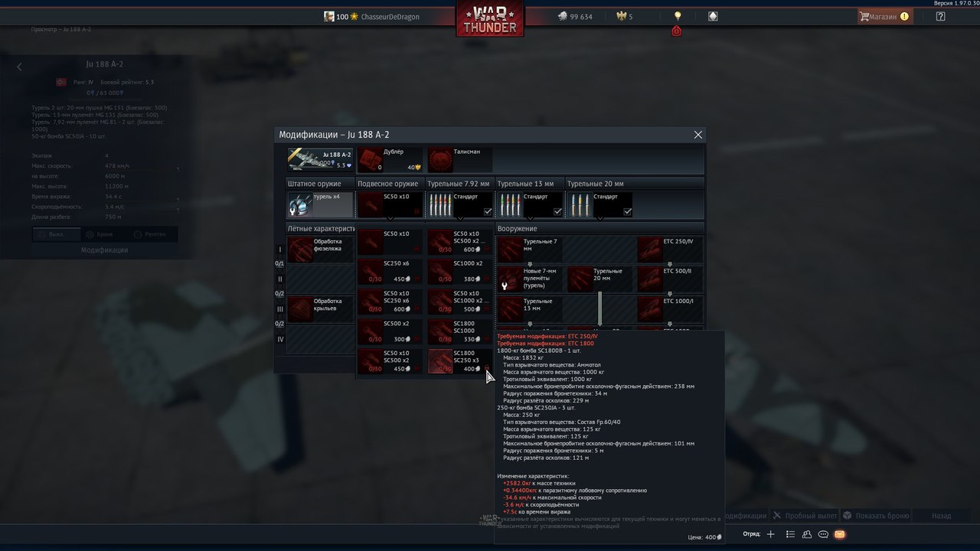Select the SC1800 SC1000 bomb loadout
The width and height of the screenshot is (980, 551).
pyautogui.click(x=460, y=331)
